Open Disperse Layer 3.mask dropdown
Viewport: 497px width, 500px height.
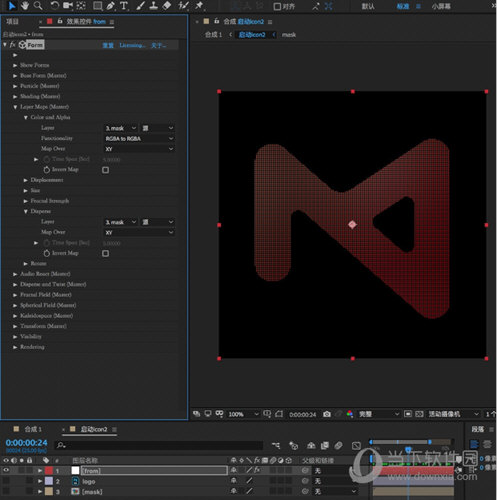(121, 222)
